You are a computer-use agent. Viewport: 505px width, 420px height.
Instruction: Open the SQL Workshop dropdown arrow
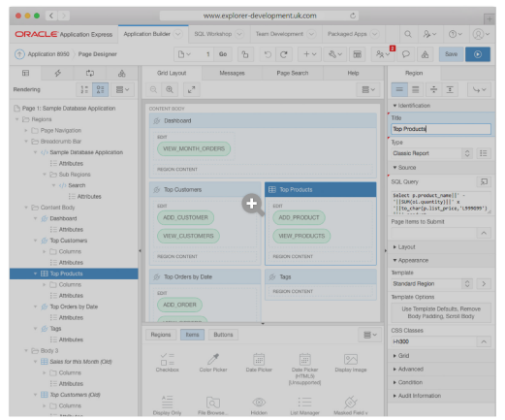point(239,34)
